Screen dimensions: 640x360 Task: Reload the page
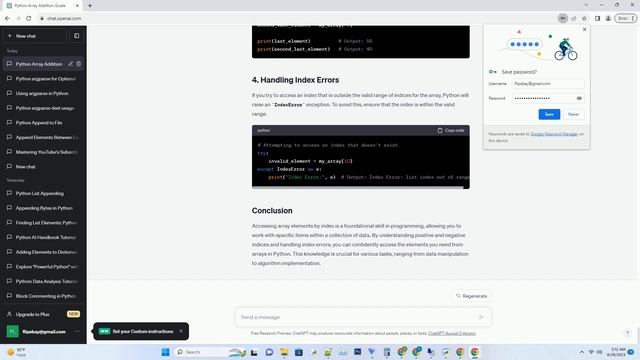click(29, 18)
